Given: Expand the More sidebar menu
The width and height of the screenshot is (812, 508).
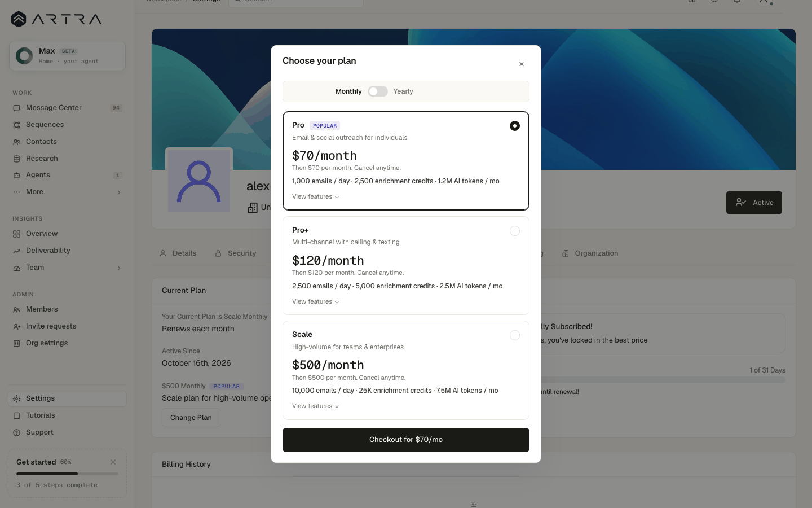Looking at the screenshot, I should (x=67, y=192).
